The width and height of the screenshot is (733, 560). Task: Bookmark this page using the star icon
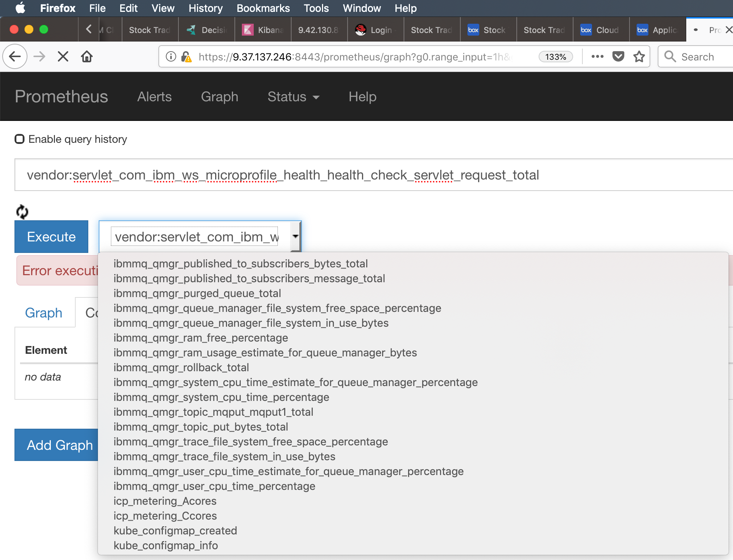point(639,56)
